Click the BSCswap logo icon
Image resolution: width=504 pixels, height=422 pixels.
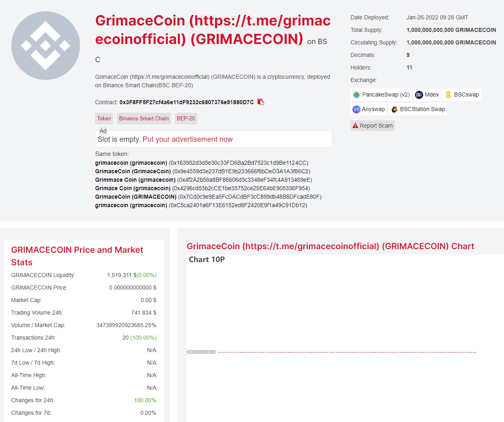[x=448, y=95]
